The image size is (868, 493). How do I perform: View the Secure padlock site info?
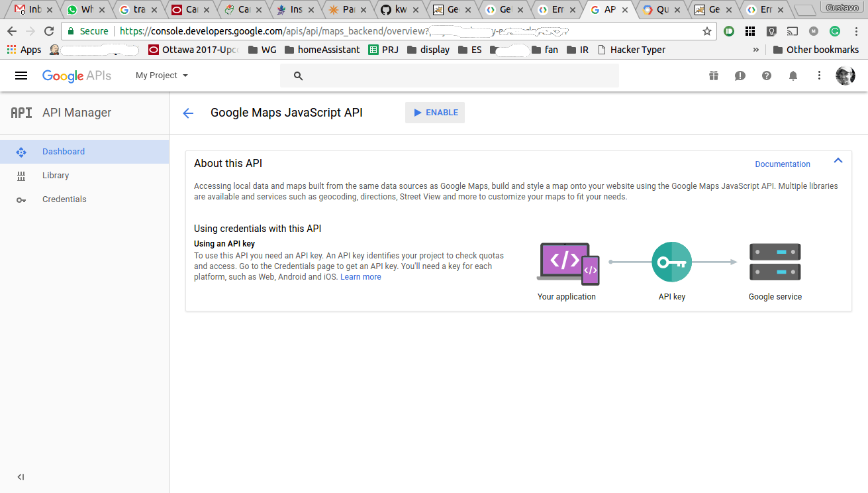88,31
